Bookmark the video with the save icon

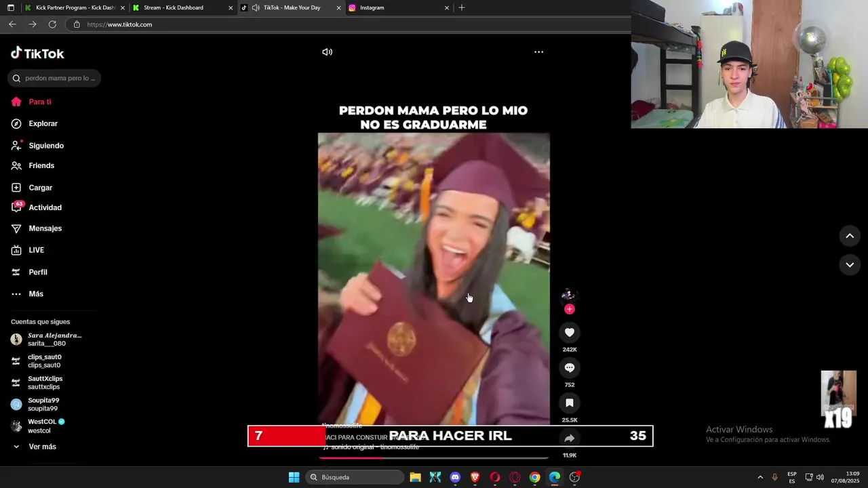coord(570,403)
